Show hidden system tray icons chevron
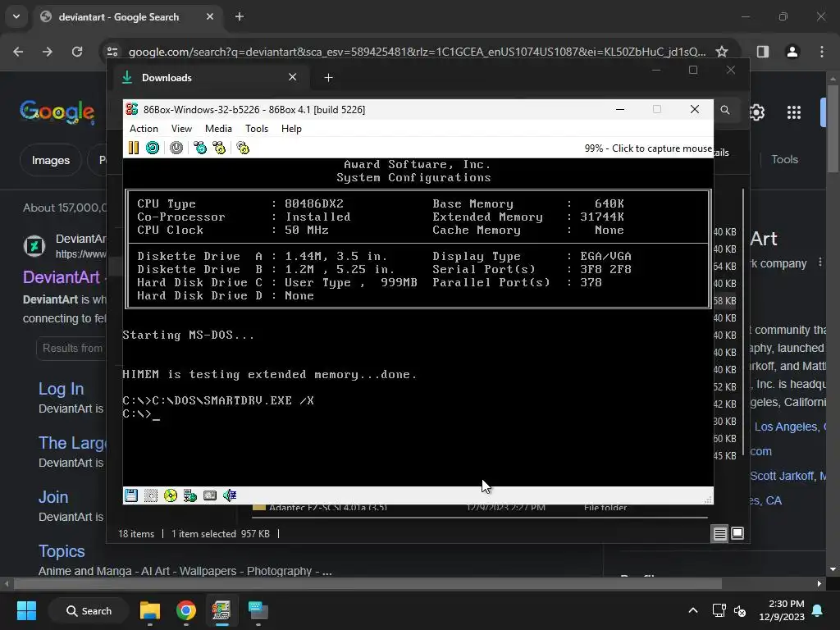840x630 pixels. 693,610
